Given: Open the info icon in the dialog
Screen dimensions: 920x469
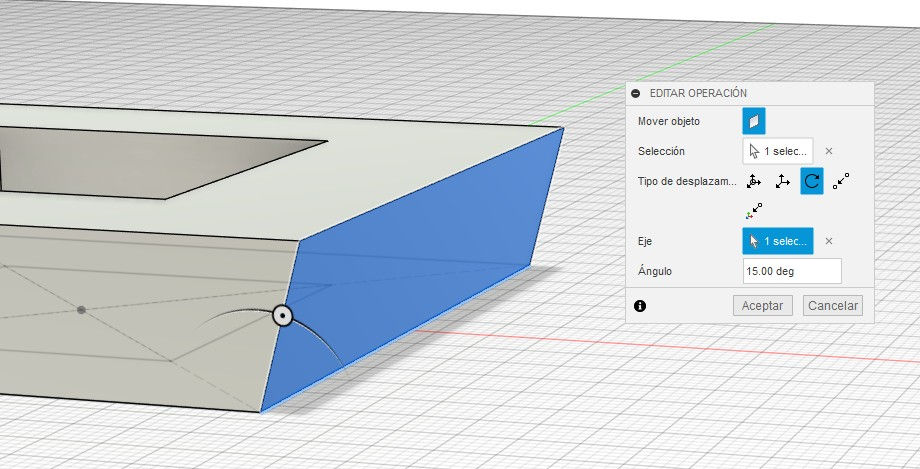Looking at the screenshot, I should 640,306.
